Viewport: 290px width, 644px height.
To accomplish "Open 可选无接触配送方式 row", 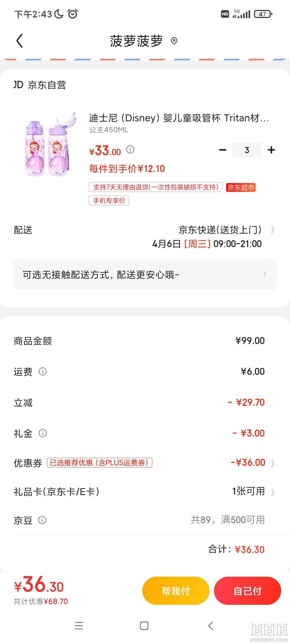I will point(145,274).
